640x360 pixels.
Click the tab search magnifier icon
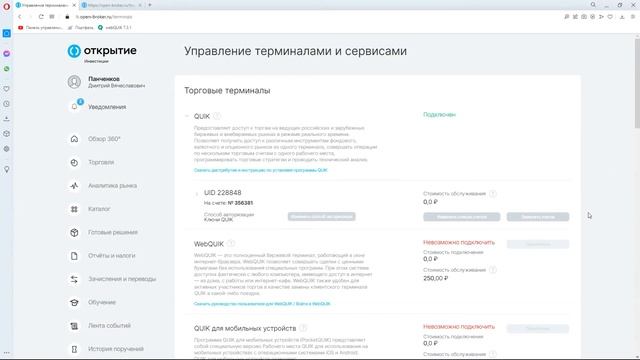pos(593,5)
